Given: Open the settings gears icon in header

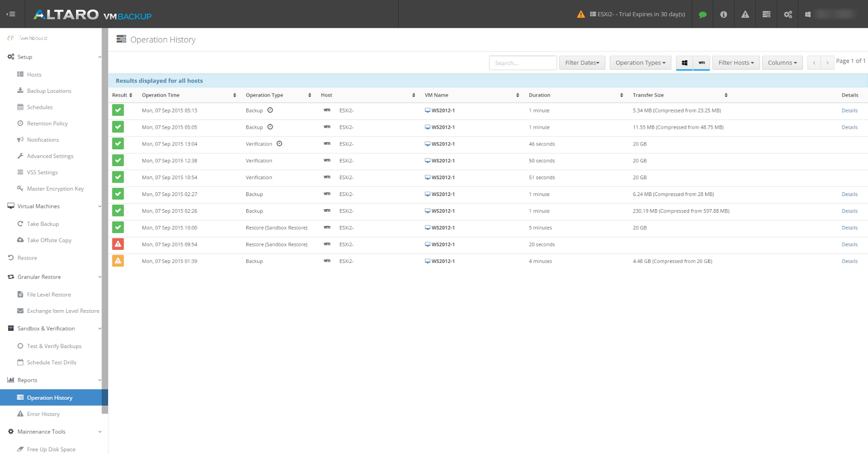Looking at the screenshot, I should tap(788, 15).
